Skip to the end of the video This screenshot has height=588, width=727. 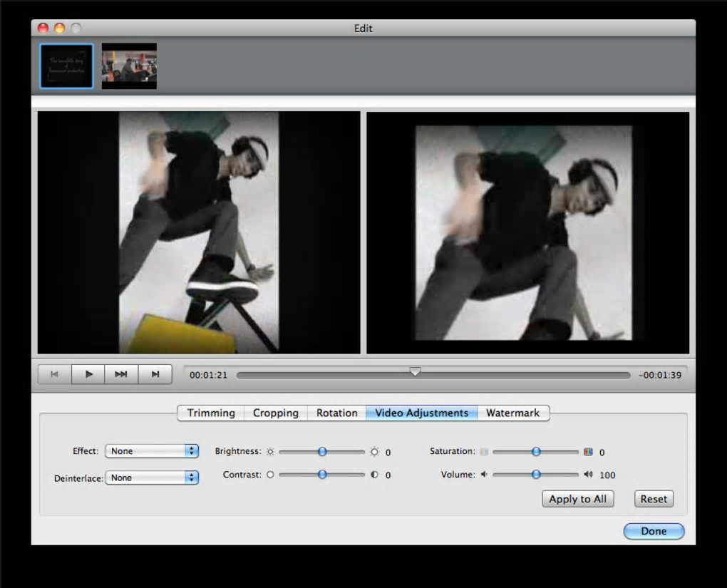[x=155, y=374]
